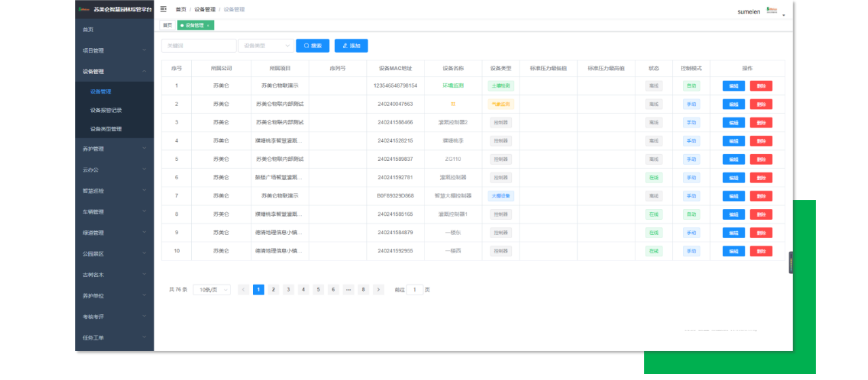Go to last page 8 in pagination
Image resolution: width=868 pixels, height=380 pixels.
363,290
